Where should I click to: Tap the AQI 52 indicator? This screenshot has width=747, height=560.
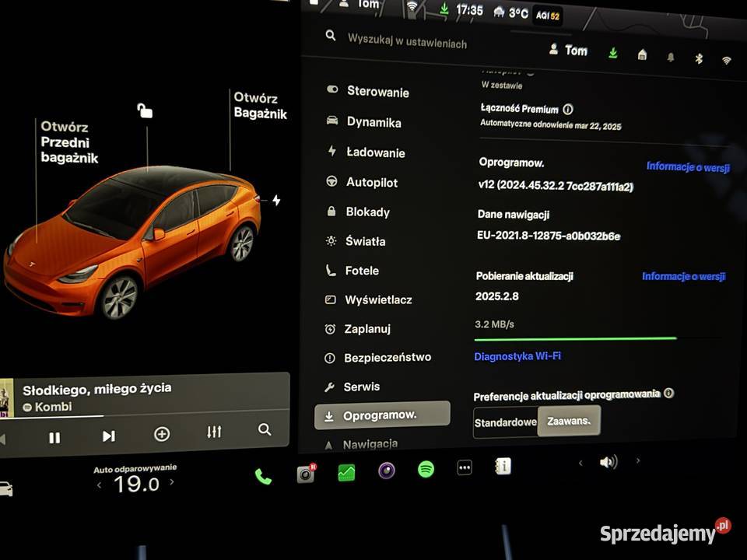coord(547,16)
